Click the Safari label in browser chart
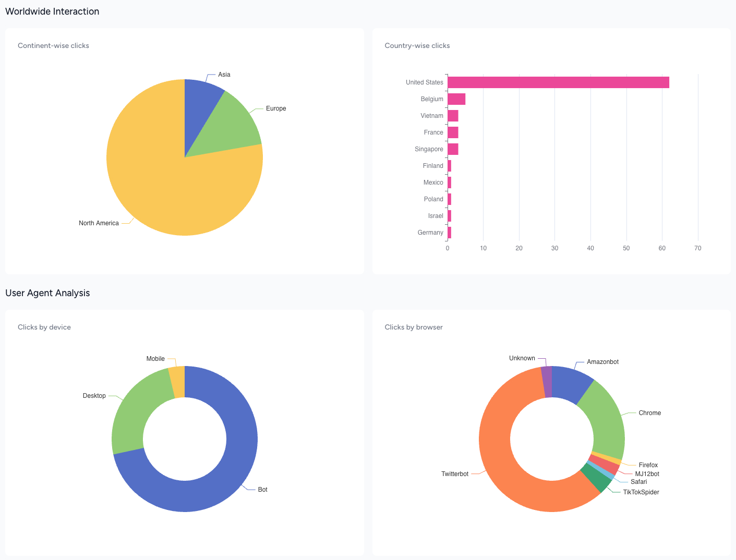 tap(638, 482)
